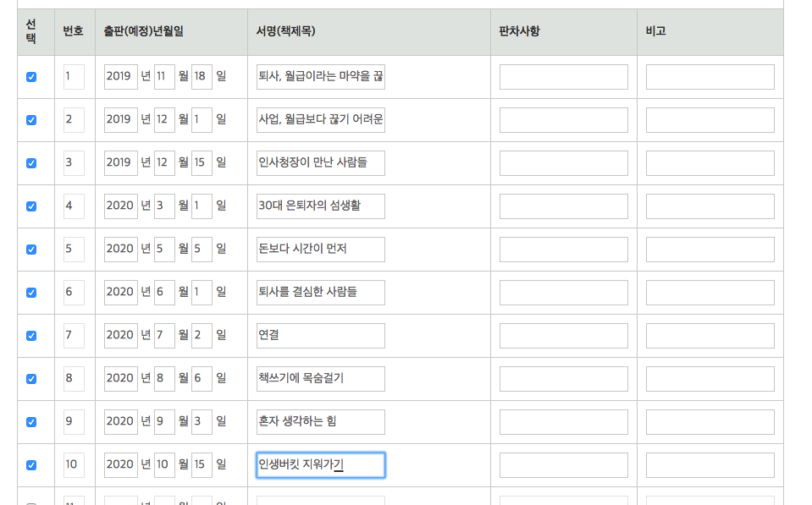Enable the checkbox on partially visible row 11
The width and height of the screenshot is (812, 505).
point(32,502)
